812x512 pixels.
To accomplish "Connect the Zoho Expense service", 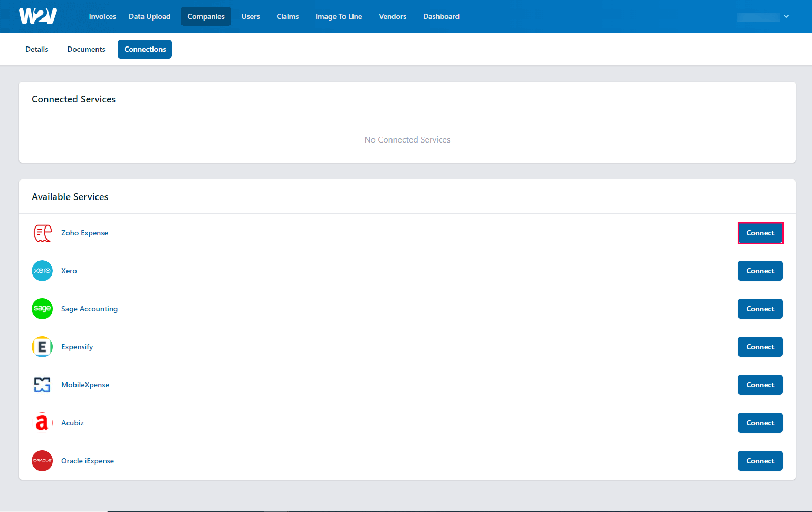I will pyautogui.click(x=760, y=233).
